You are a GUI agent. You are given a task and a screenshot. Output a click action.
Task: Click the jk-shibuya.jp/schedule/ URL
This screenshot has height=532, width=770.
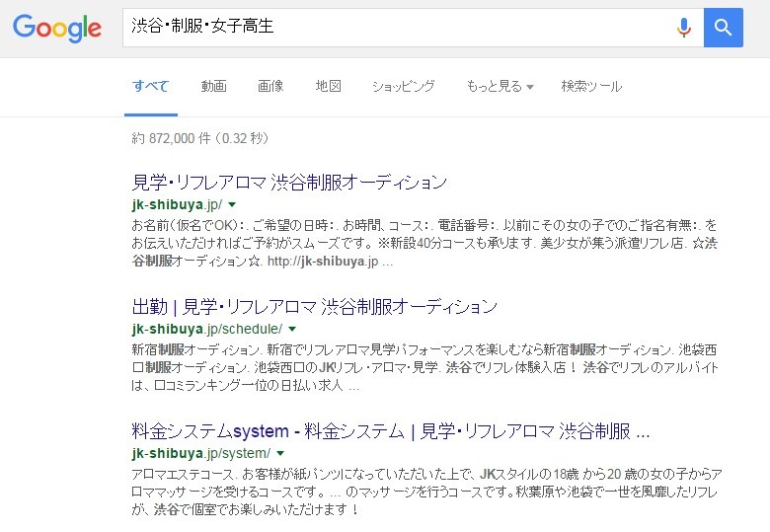tap(206, 329)
